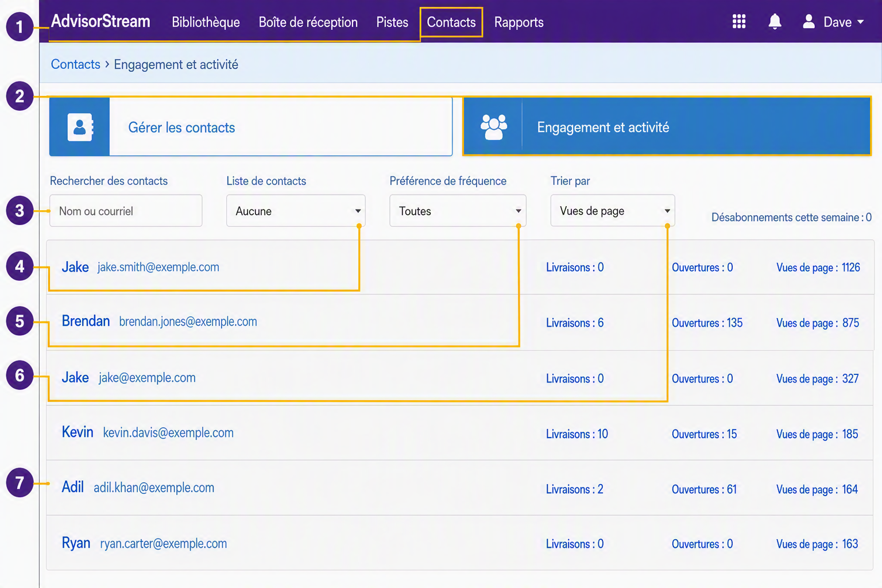Click "Ouvertures : 15" in Kevin's row
This screenshot has width=882, height=588.
click(705, 434)
